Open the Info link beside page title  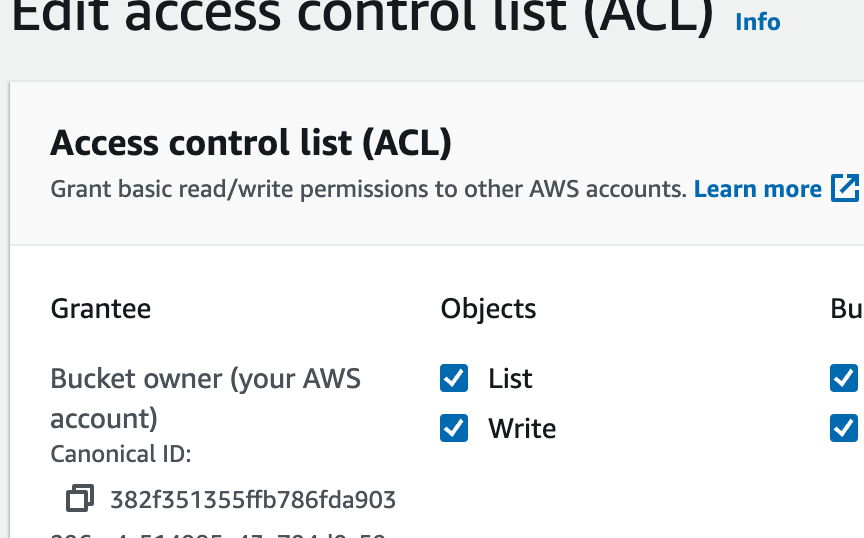[x=757, y=22]
